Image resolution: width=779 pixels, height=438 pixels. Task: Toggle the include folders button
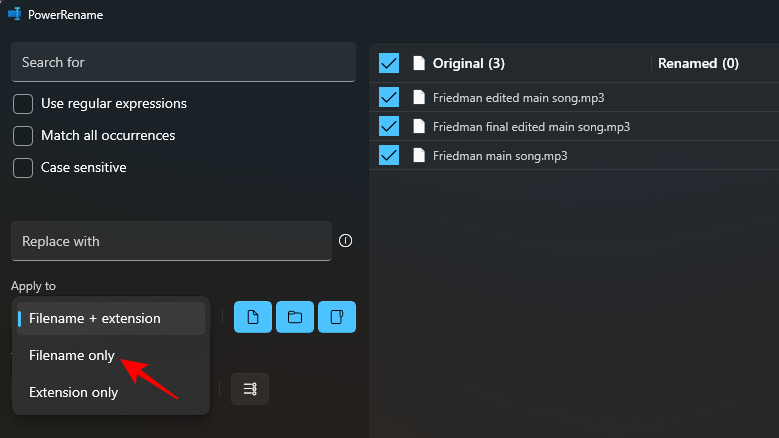[295, 317]
